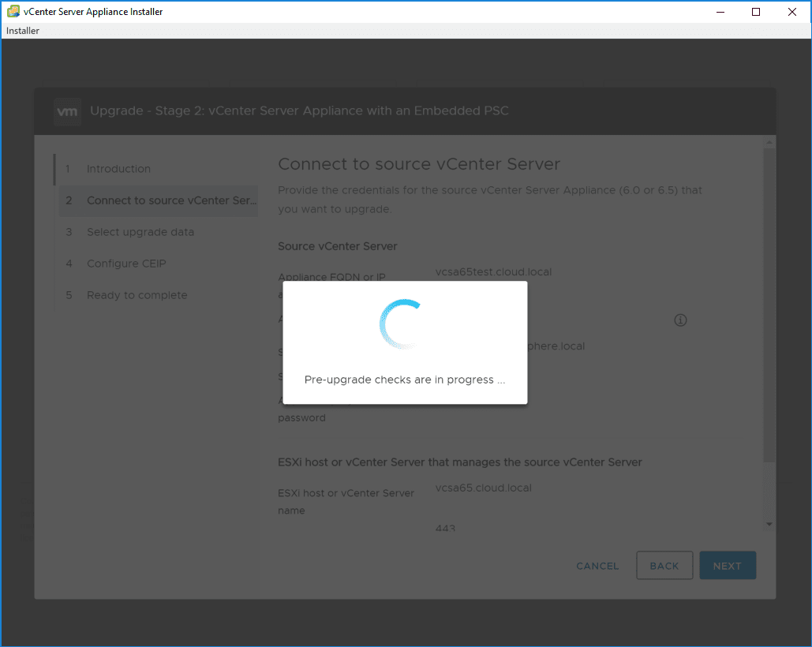This screenshot has width=812, height=647.
Task: Click the Pre-upgrade checks in progress text
Action: click(405, 380)
